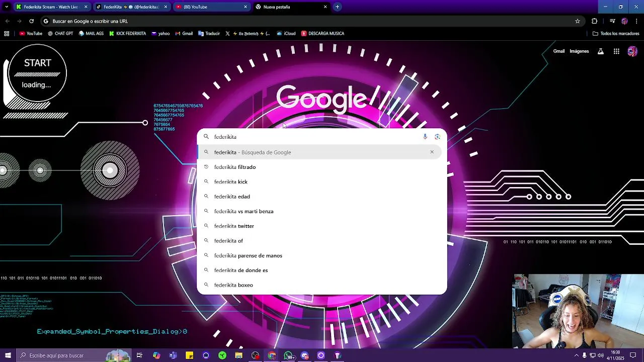Open the tab search dropdown arrow
The height and width of the screenshot is (362, 644).
[x=7, y=7]
